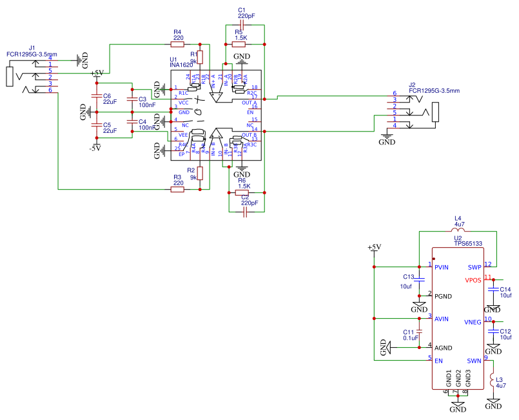The width and height of the screenshot is (519, 420).
Task: Click the GND symbol below J2 pin 4
Action: (x=387, y=140)
